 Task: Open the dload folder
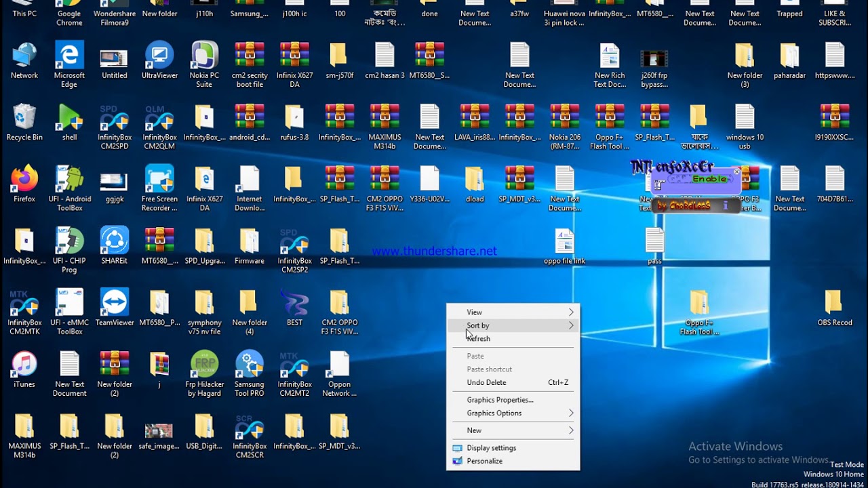point(475,178)
